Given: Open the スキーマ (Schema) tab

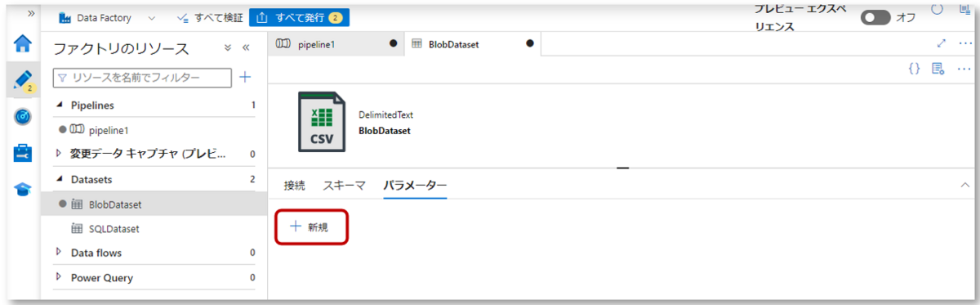Looking at the screenshot, I should coord(344,185).
